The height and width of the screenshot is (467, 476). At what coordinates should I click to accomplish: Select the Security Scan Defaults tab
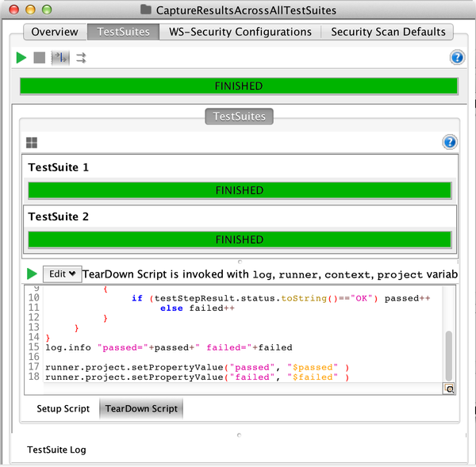pos(388,32)
